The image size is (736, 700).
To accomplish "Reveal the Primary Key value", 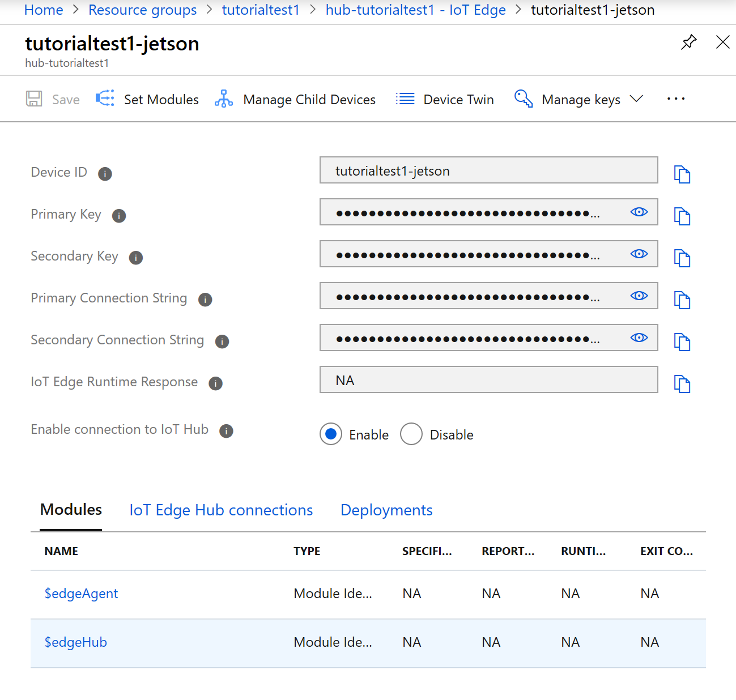I will point(639,212).
